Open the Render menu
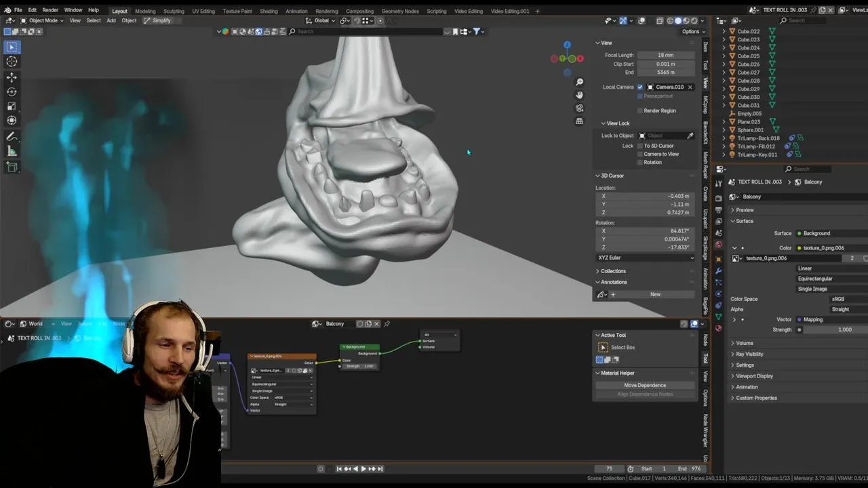Screen dimensions: 868x488 coord(50,10)
